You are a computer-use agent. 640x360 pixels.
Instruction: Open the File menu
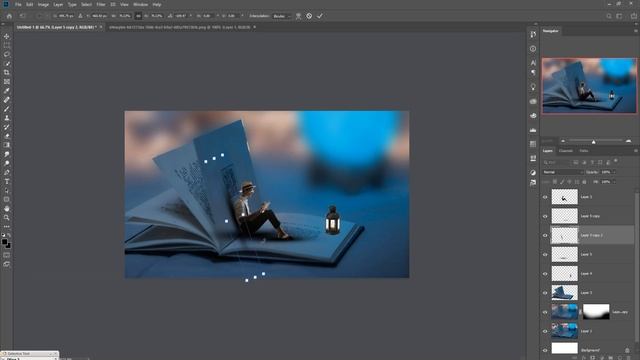click(18, 4)
